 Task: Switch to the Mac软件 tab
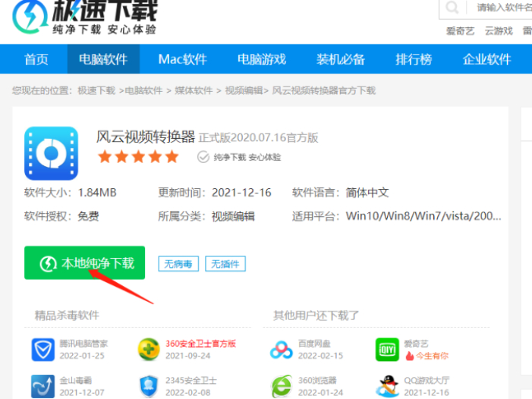click(x=183, y=59)
